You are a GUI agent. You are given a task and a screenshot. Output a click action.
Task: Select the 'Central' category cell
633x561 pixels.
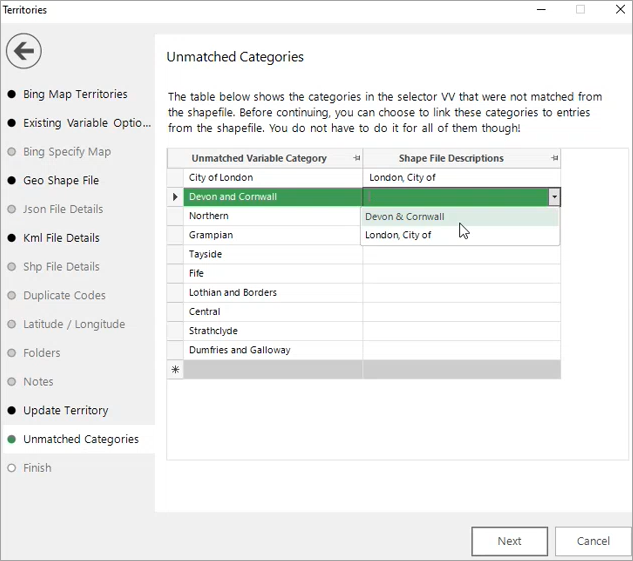click(273, 312)
